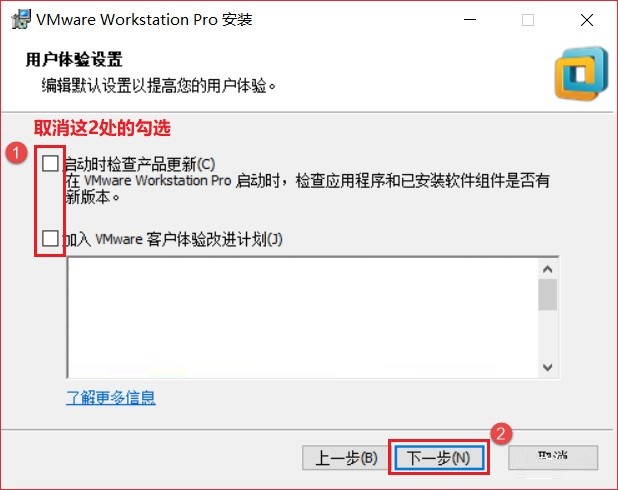The image size is (618, 490).
Task: Click the 用户体验设置 heading text
Action: pos(74,60)
